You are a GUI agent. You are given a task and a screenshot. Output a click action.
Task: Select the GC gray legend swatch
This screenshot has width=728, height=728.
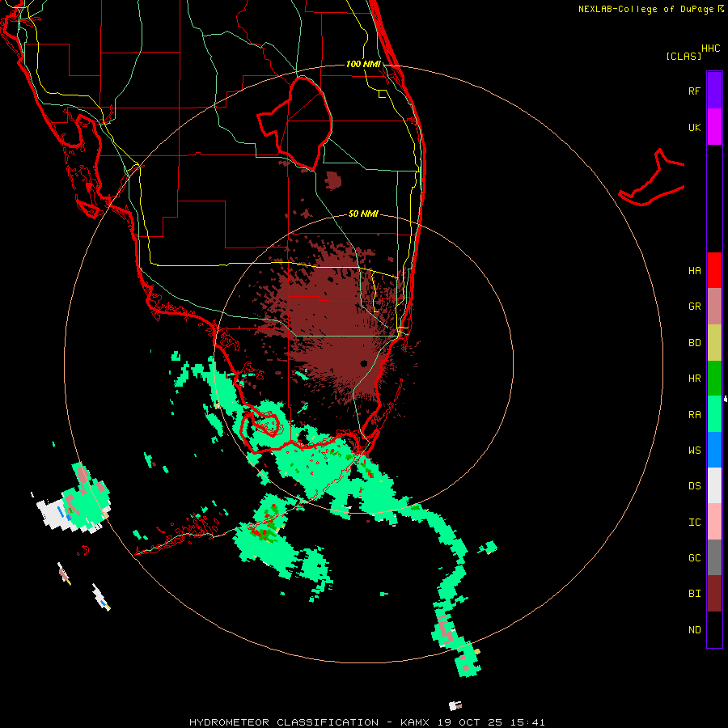[x=714, y=557]
